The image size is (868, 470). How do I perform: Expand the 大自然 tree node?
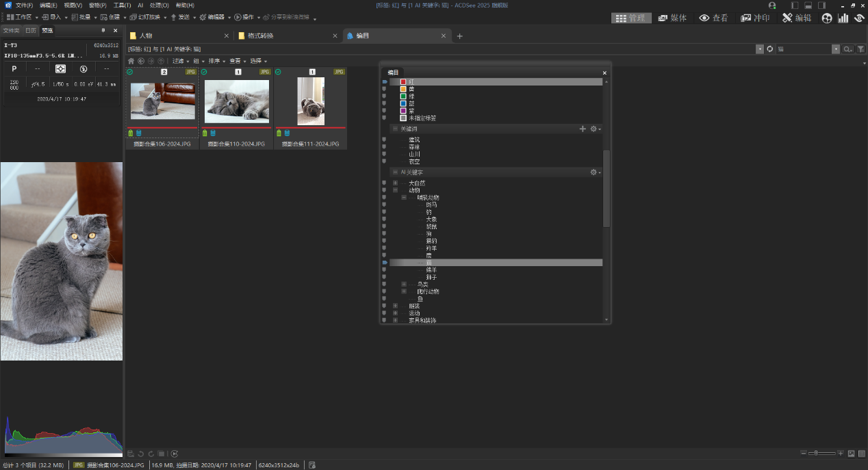[395, 183]
